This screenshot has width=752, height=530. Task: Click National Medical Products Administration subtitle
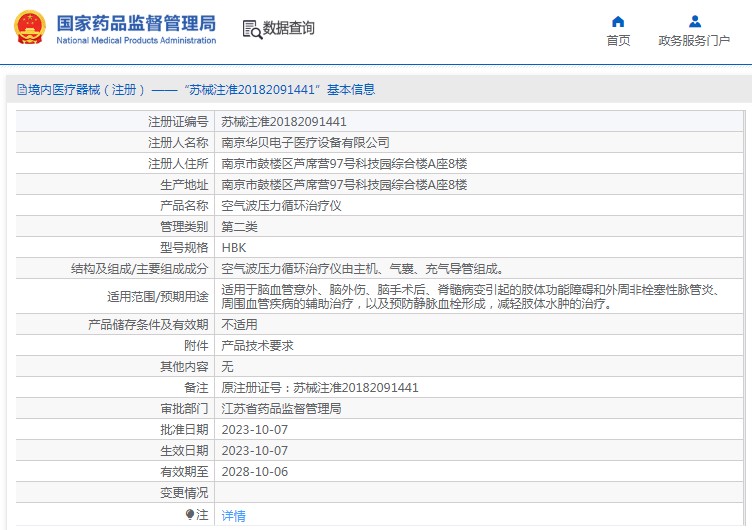[136, 40]
